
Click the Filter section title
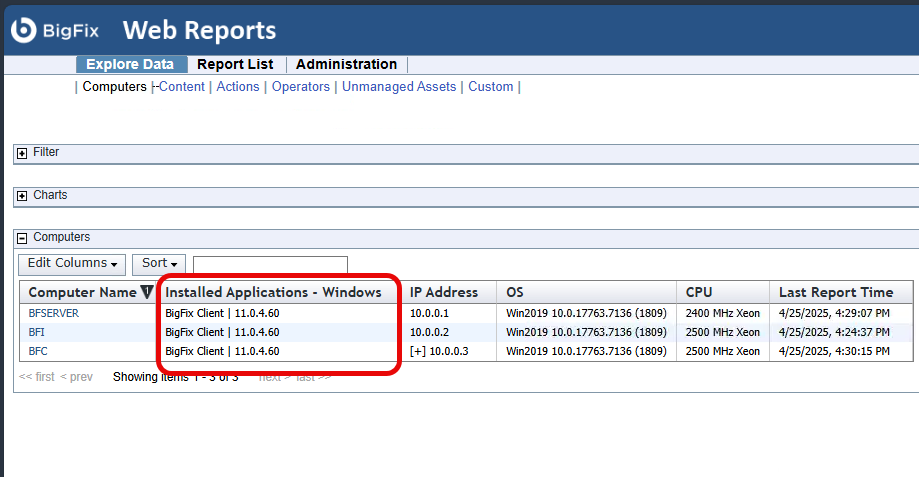(x=46, y=152)
